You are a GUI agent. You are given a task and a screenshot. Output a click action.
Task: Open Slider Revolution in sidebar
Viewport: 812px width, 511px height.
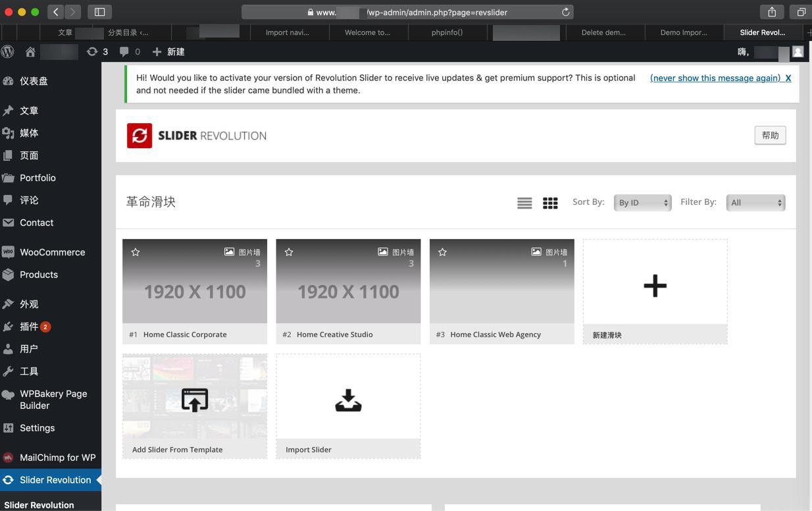click(51, 480)
